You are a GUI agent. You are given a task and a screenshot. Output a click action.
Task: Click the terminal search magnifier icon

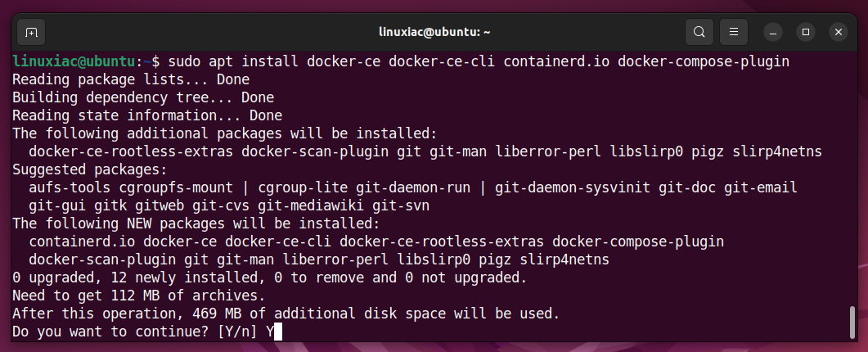699,32
